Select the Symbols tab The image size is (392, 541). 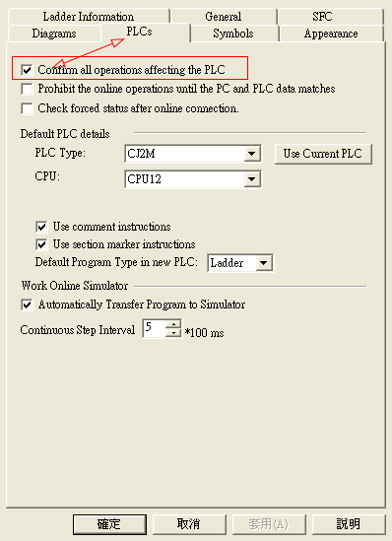(233, 34)
